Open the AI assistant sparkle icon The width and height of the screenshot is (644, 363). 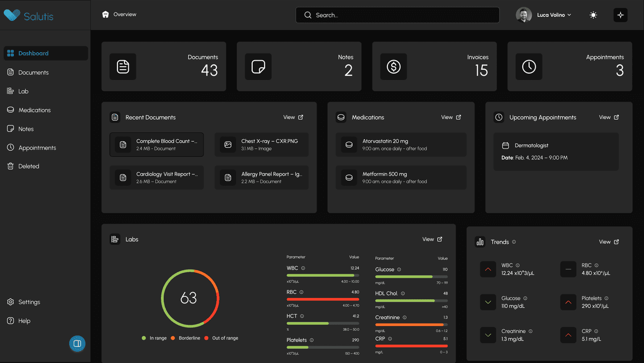click(x=620, y=15)
